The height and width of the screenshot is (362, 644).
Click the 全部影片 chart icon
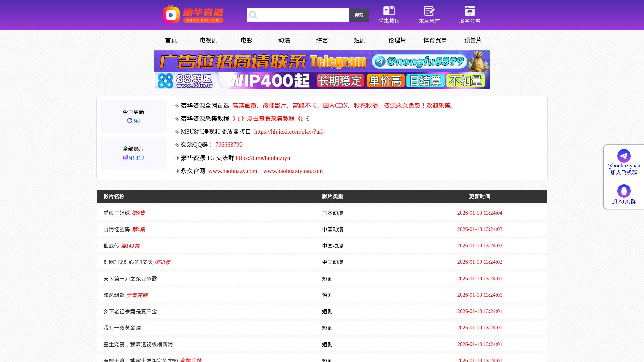[x=125, y=158]
